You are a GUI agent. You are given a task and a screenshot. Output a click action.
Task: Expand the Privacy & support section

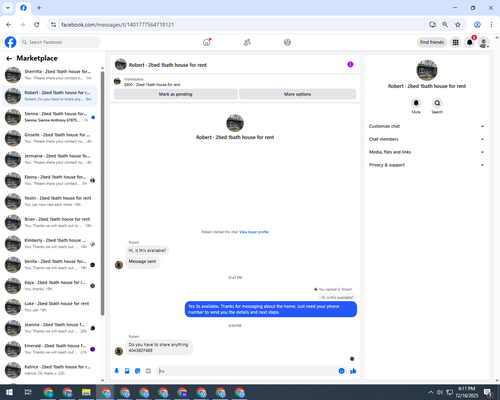tap(426, 165)
